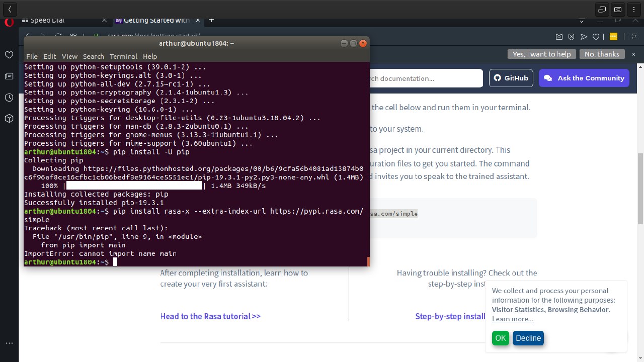Open My Flow via the paper plane icon
This screenshot has height=362, width=644.
click(x=585, y=35)
